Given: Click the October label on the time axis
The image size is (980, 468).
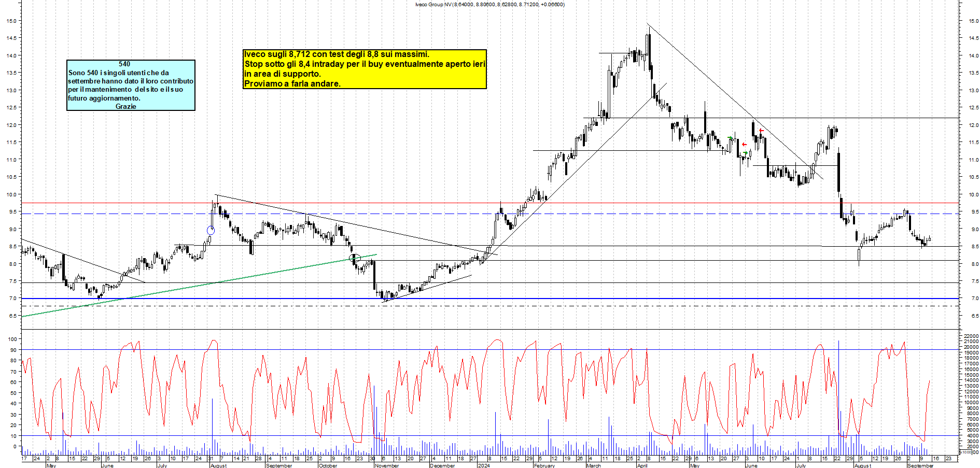Looking at the screenshot, I should coord(328,465).
